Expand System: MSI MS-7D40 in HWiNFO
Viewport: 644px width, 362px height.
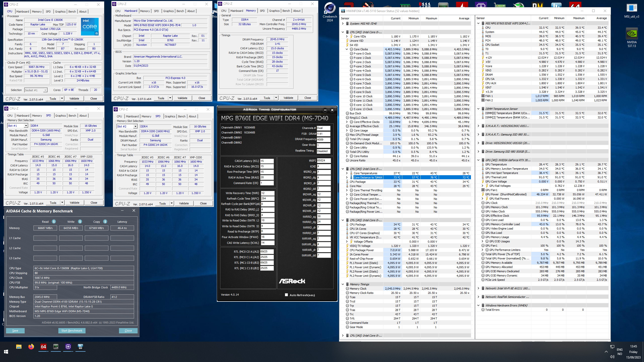pyautogui.click(x=343, y=24)
